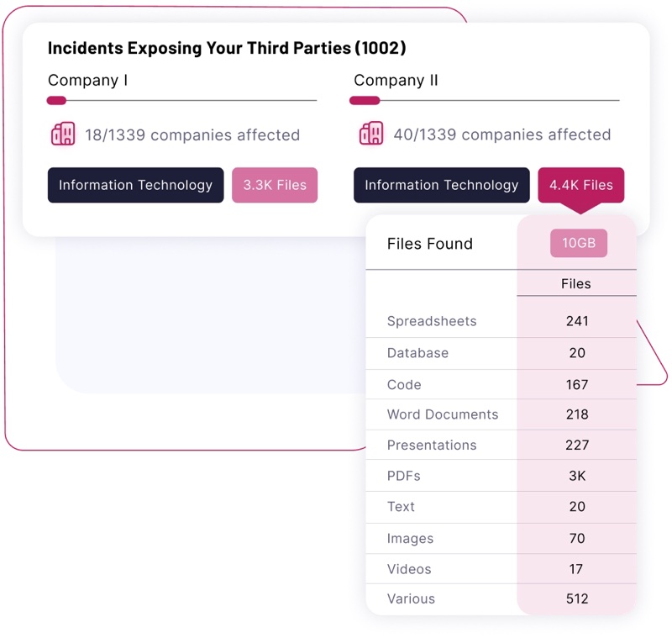Viewport: 672px width, 638px height.
Task: Select the Spreadsheets row
Action: click(x=432, y=321)
